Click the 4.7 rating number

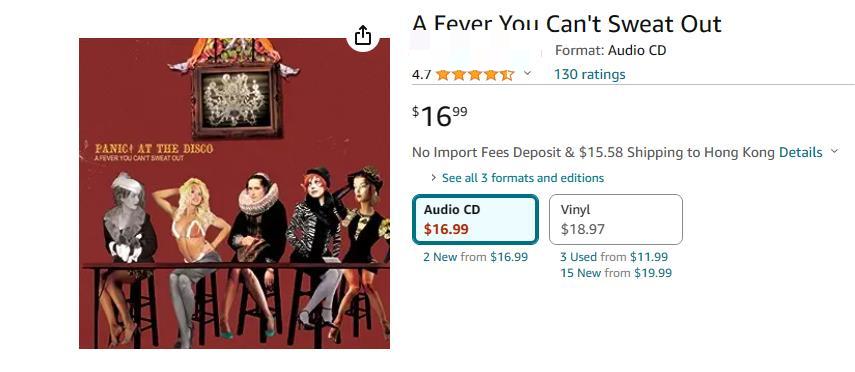pyautogui.click(x=422, y=75)
